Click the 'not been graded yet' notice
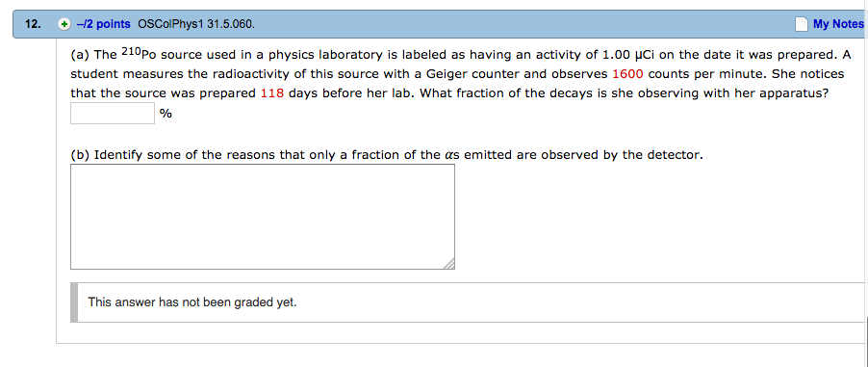Screen dimensions: 868x367 (x=192, y=302)
